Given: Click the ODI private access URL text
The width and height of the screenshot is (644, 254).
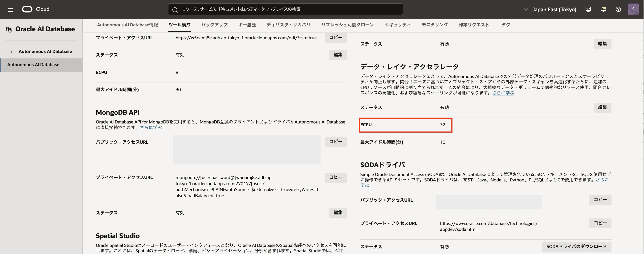Looking at the screenshot, I should (246, 38).
